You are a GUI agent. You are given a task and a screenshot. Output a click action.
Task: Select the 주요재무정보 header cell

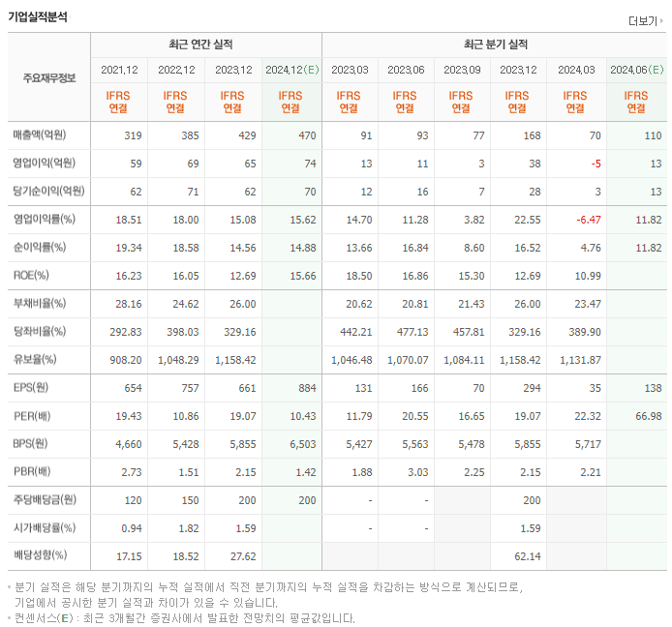[49, 78]
